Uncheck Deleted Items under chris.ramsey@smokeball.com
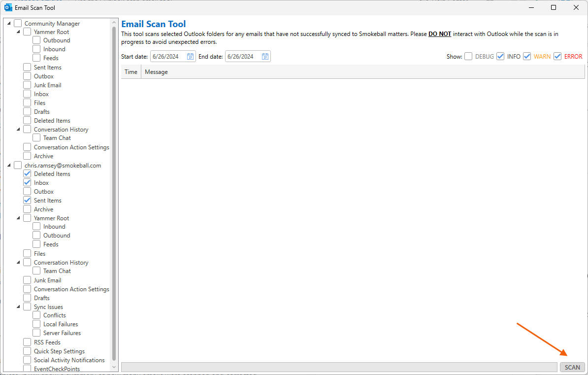Viewport: 588px width, 375px height. pyautogui.click(x=27, y=174)
